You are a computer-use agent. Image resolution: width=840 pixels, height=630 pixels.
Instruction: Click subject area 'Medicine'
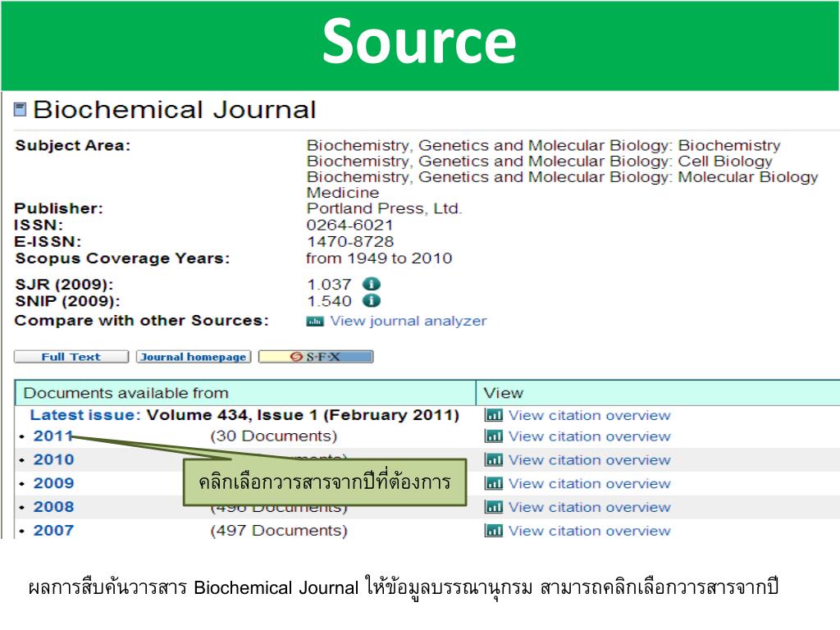tap(343, 193)
